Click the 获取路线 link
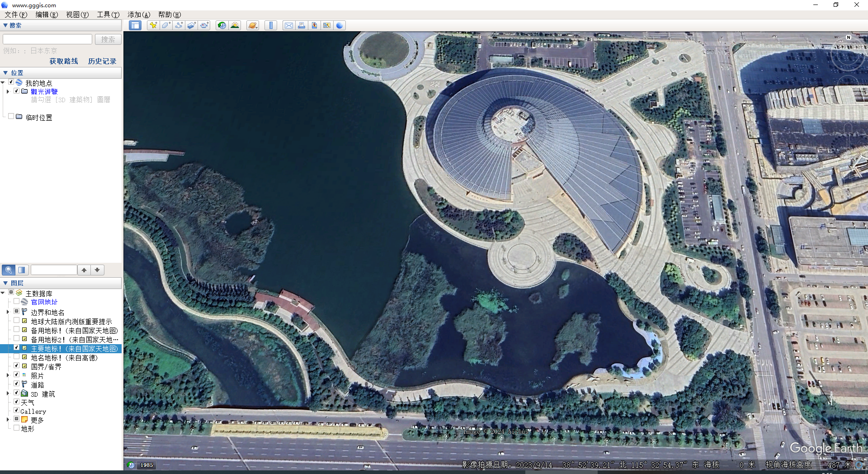Viewport: 868px width, 474px height. (x=64, y=61)
